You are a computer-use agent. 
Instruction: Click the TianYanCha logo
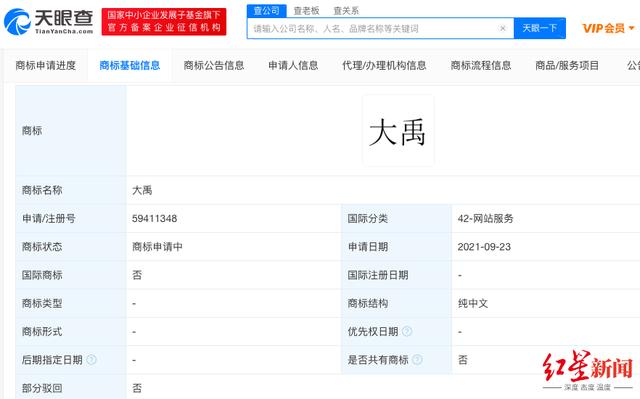(49, 21)
